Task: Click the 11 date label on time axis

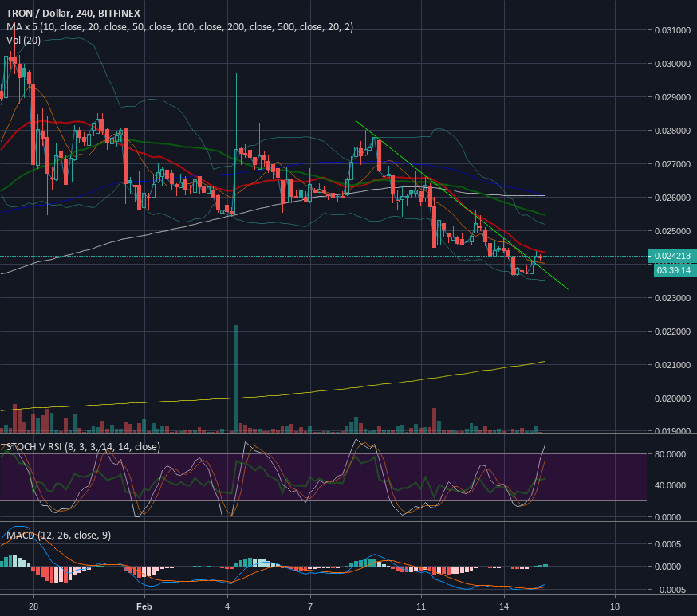Action: pos(421,606)
